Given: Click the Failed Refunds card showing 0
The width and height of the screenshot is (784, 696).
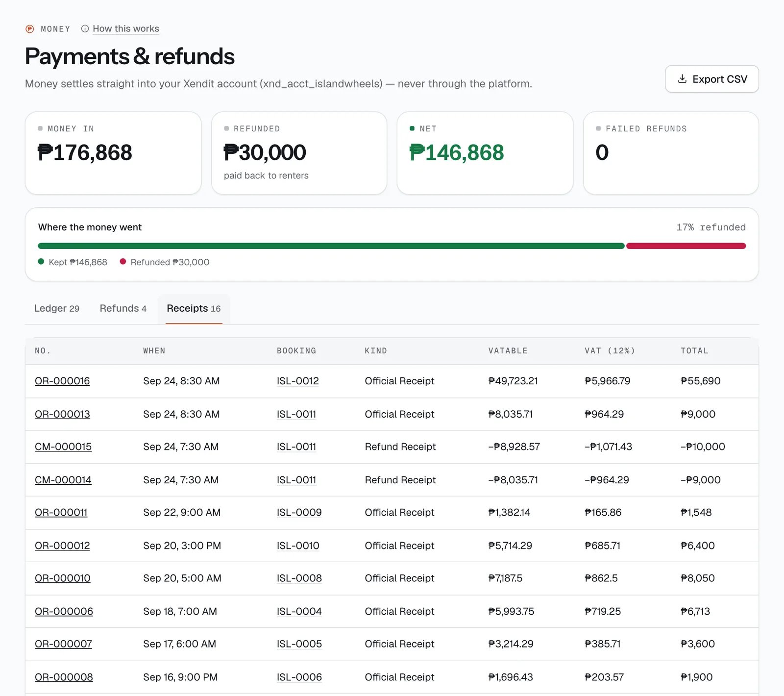Looking at the screenshot, I should click(x=671, y=153).
